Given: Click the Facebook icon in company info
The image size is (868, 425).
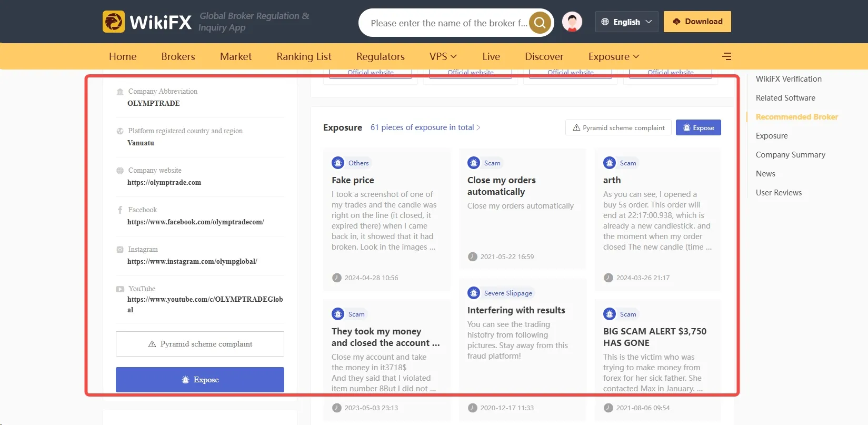Looking at the screenshot, I should pyautogui.click(x=120, y=210).
